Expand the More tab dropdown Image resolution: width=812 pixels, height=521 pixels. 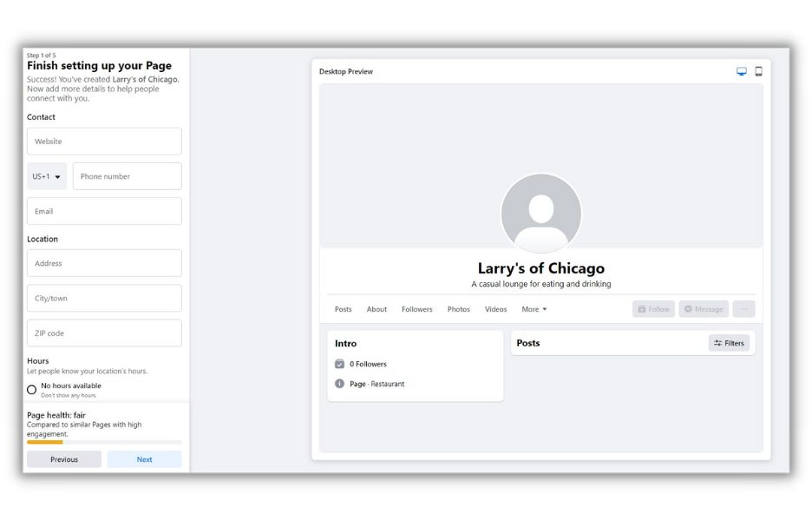(x=534, y=309)
